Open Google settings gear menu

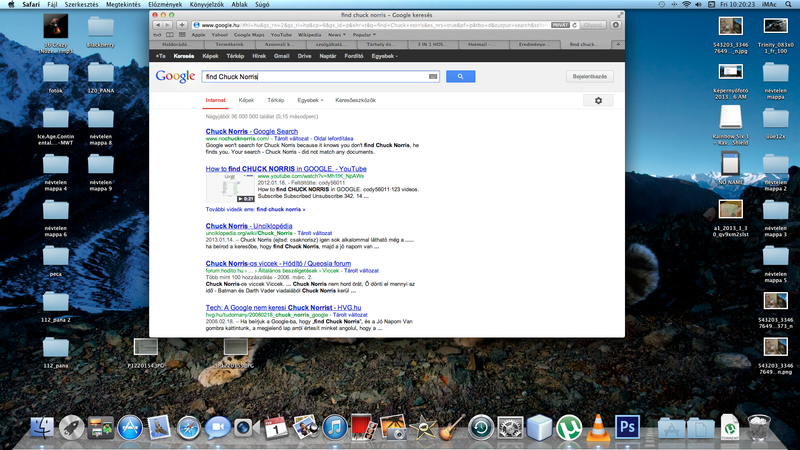coord(598,101)
